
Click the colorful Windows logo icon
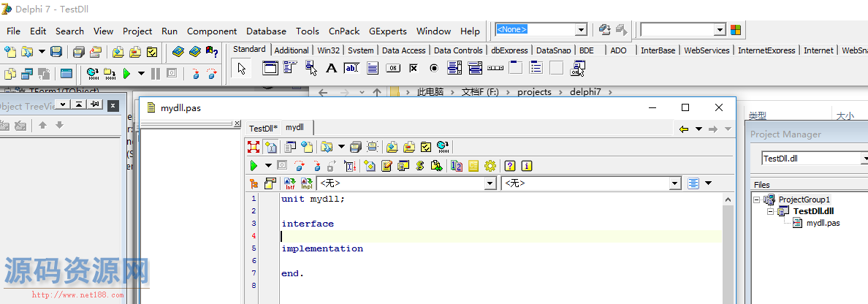pyautogui.click(x=736, y=29)
